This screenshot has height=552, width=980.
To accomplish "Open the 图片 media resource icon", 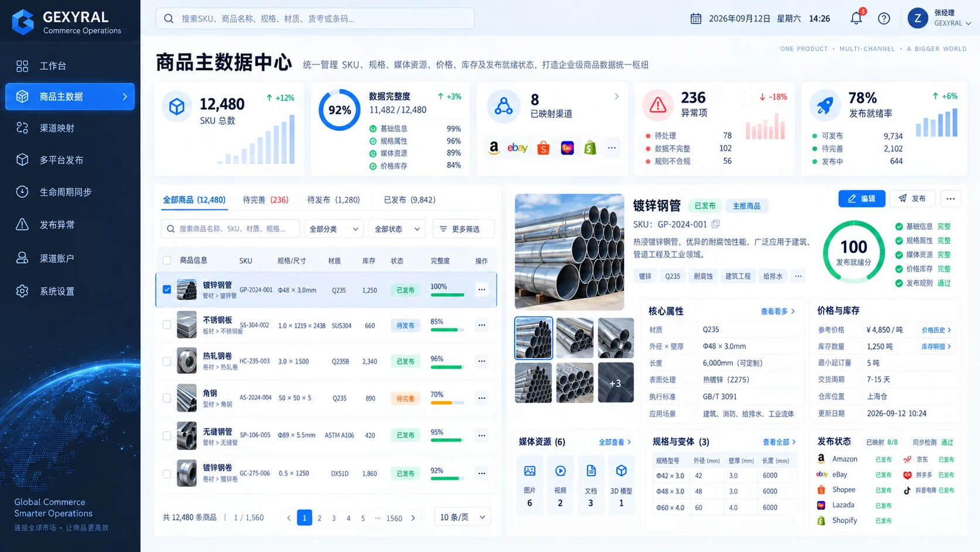I will tap(530, 471).
